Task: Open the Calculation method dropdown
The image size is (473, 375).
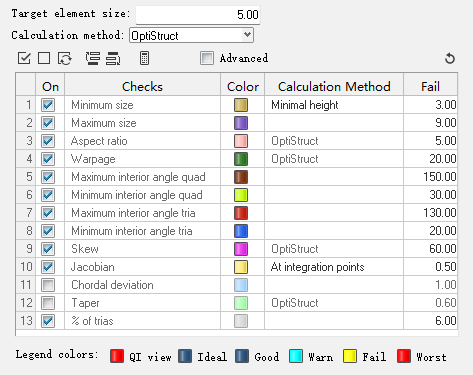Action: pyautogui.click(x=191, y=35)
